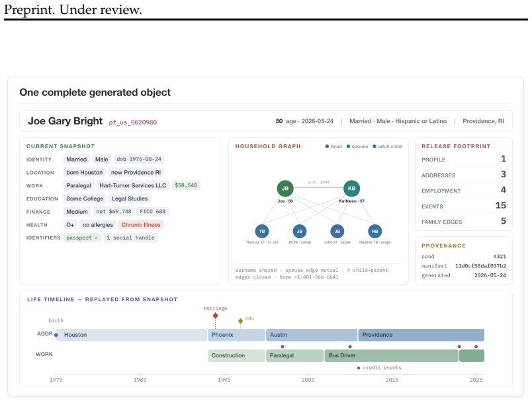The width and height of the screenshot is (532, 401).
Task: Click the edu diamond marker on timeline
Action: (241, 321)
